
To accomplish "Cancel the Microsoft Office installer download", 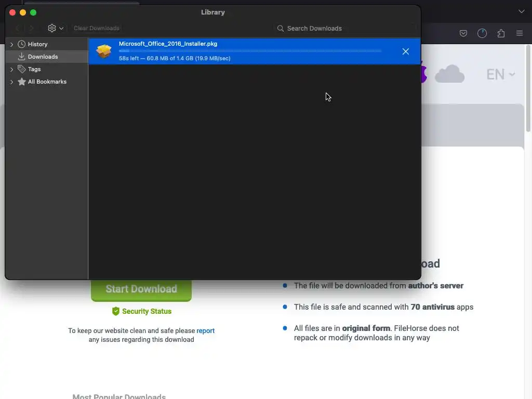I will 405,51.
